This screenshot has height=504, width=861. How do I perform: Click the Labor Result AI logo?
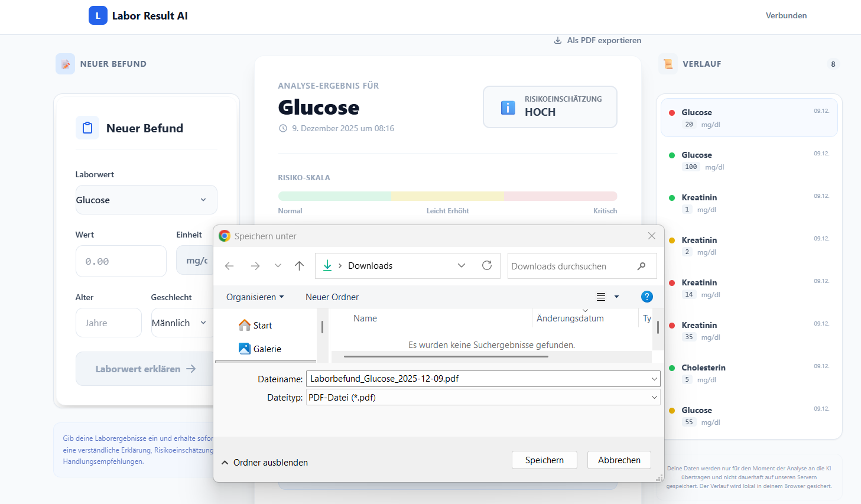click(98, 16)
